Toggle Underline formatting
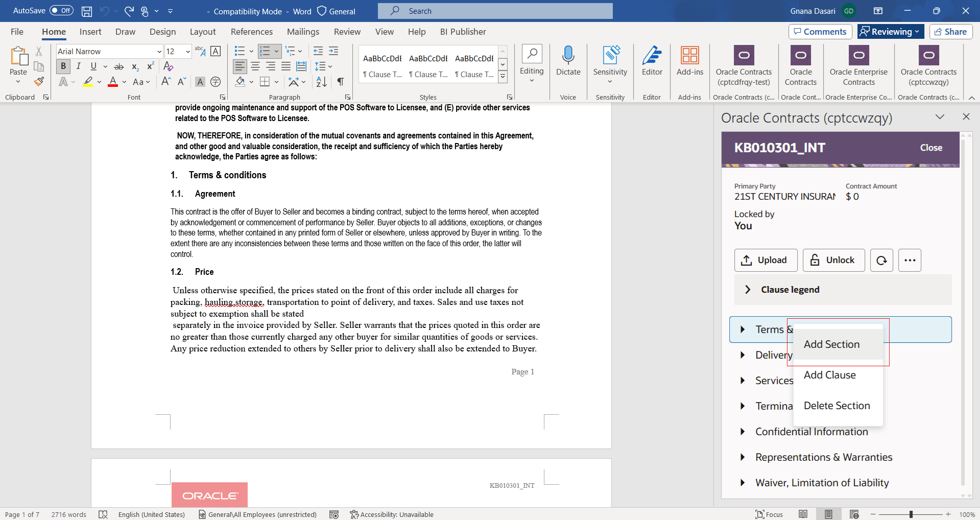 point(93,66)
